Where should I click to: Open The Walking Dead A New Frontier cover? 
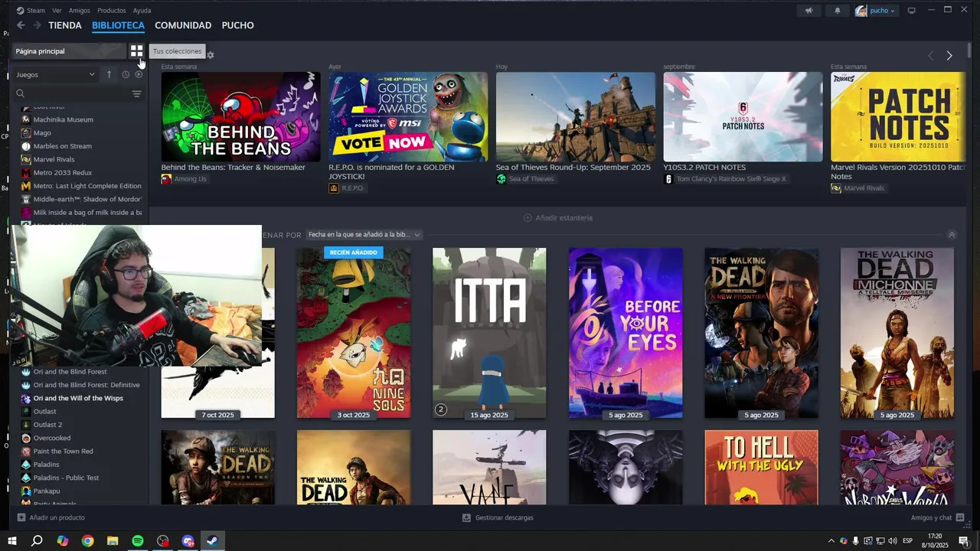(761, 333)
